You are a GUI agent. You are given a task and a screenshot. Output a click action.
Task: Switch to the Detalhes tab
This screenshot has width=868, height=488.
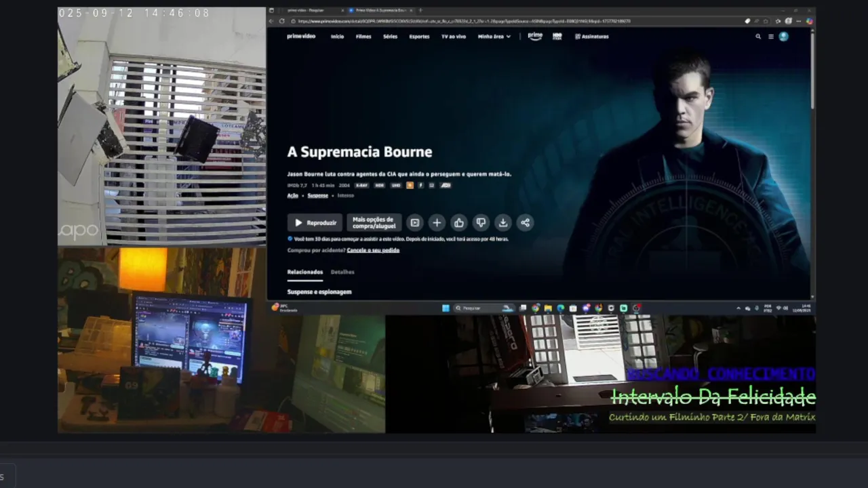click(342, 272)
